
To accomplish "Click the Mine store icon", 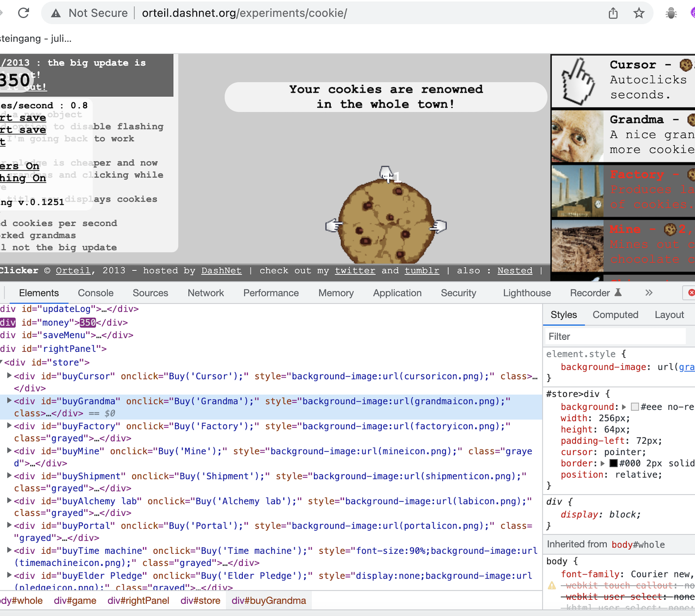I will pos(577,245).
